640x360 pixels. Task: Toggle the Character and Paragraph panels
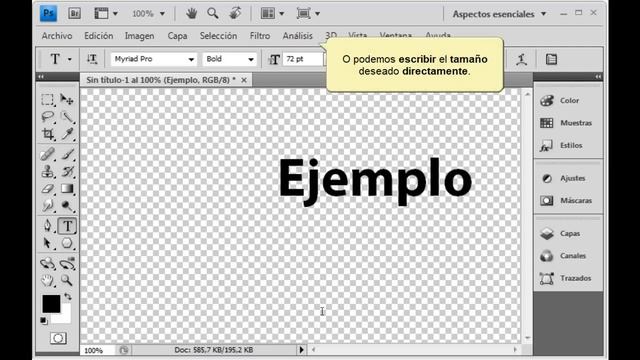click(x=551, y=59)
